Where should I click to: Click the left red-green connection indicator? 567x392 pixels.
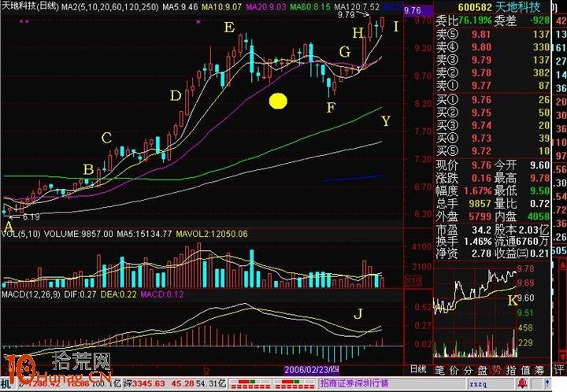(249, 384)
